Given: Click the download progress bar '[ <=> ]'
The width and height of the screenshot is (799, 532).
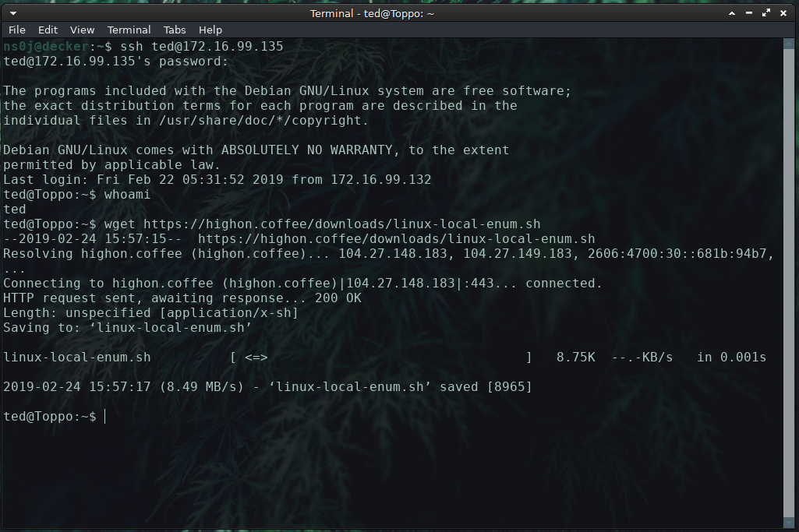Looking at the screenshot, I should [381, 358].
